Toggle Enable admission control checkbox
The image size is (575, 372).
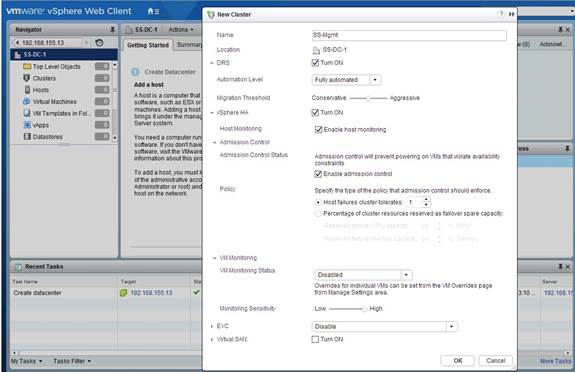[x=318, y=174]
